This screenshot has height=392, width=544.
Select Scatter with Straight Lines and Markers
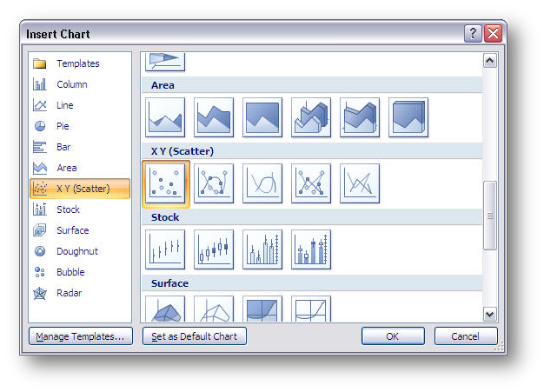(311, 183)
